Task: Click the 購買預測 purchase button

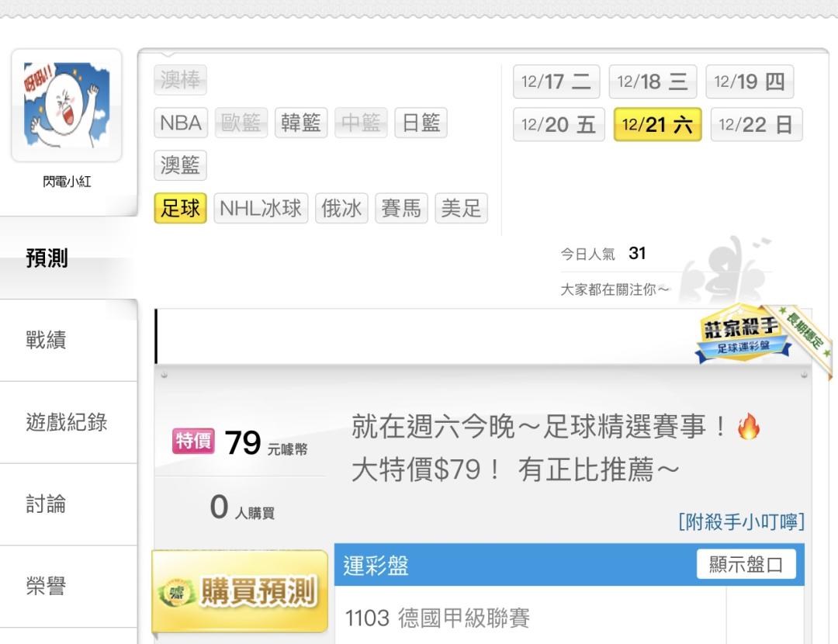Action: (x=240, y=591)
